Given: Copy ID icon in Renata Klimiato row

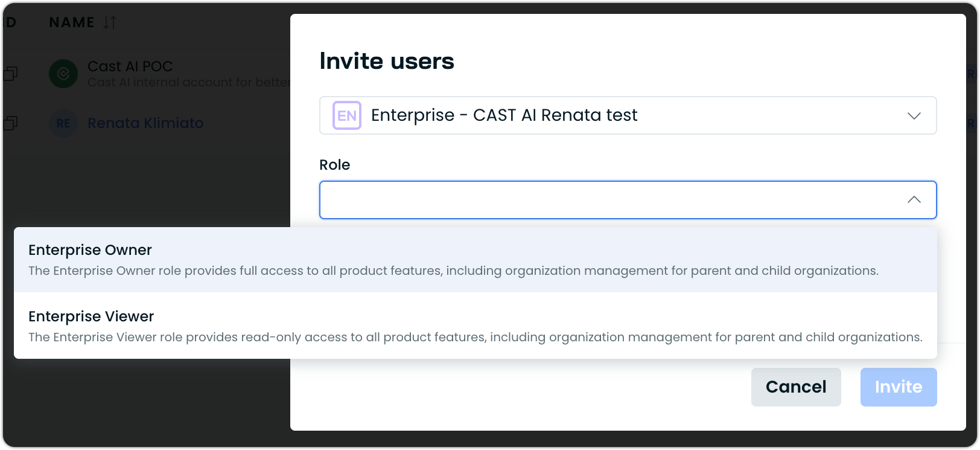Looking at the screenshot, I should pos(10,123).
